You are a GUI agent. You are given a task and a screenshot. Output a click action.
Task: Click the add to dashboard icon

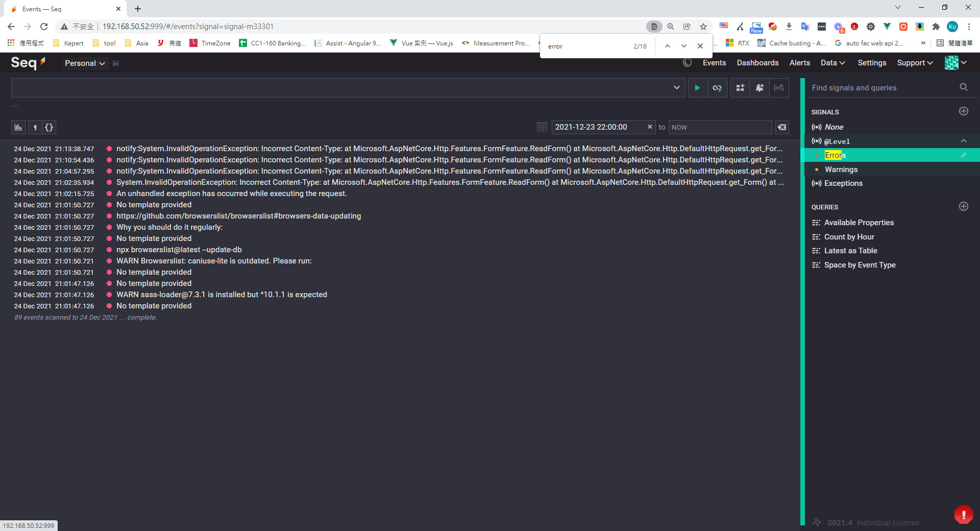coord(740,88)
